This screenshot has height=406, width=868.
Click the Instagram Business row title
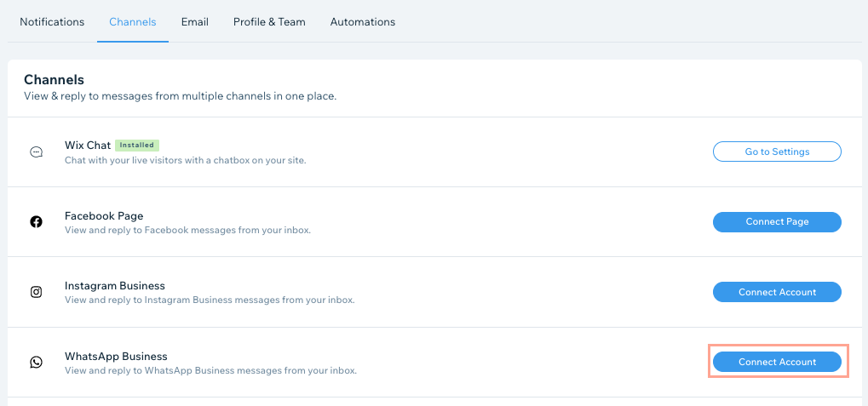115,286
